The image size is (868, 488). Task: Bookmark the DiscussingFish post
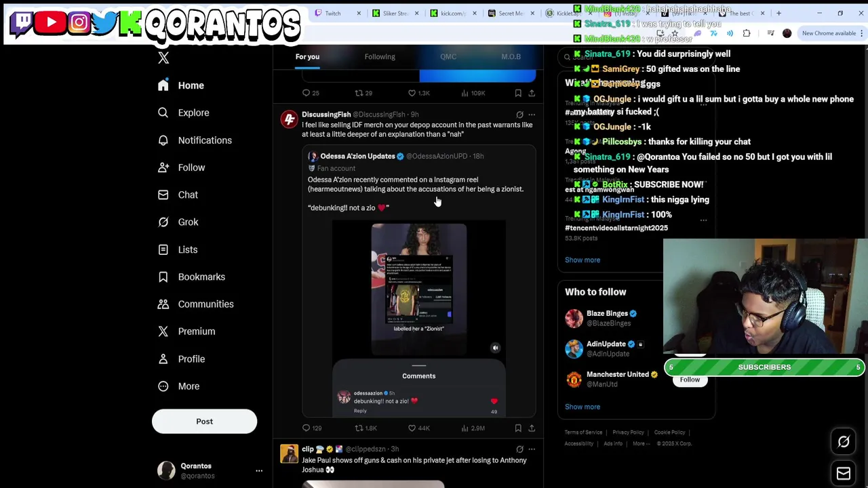pyautogui.click(x=518, y=428)
